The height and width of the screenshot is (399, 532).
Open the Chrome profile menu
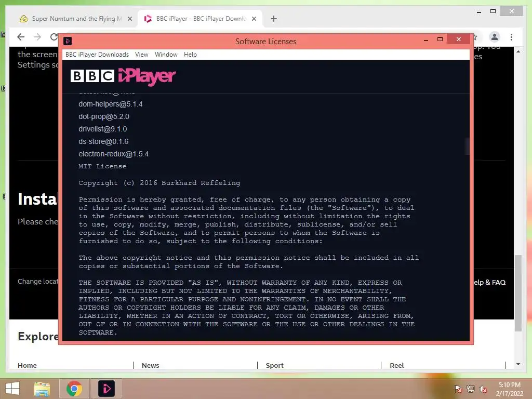point(495,37)
